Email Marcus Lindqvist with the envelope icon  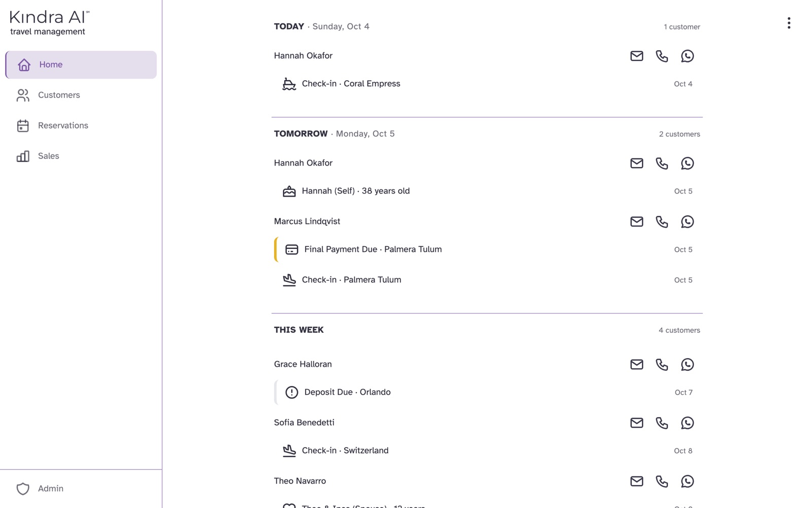[x=636, y=221]
